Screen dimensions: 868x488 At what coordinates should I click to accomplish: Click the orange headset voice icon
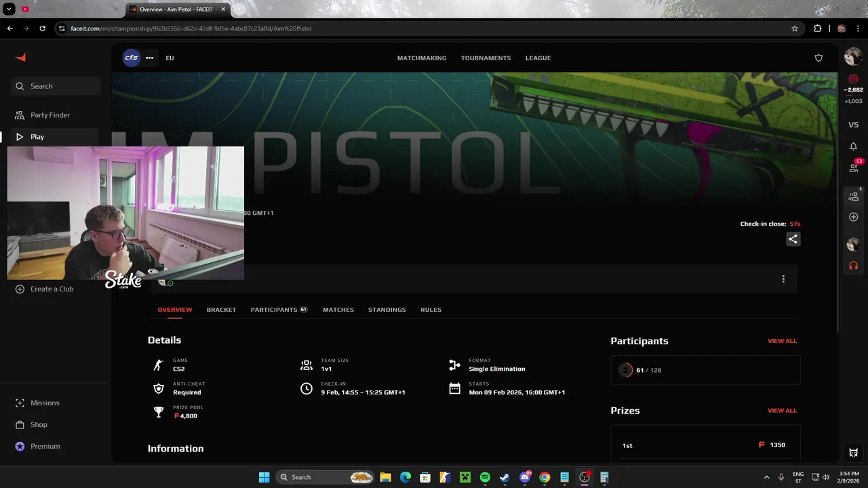tap(853, 266)
